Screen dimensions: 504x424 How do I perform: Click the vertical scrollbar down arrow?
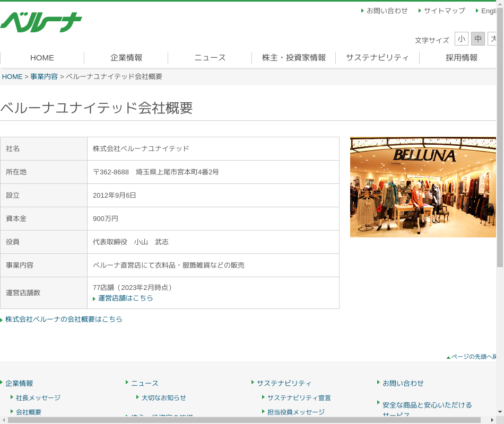click(500, 411)
